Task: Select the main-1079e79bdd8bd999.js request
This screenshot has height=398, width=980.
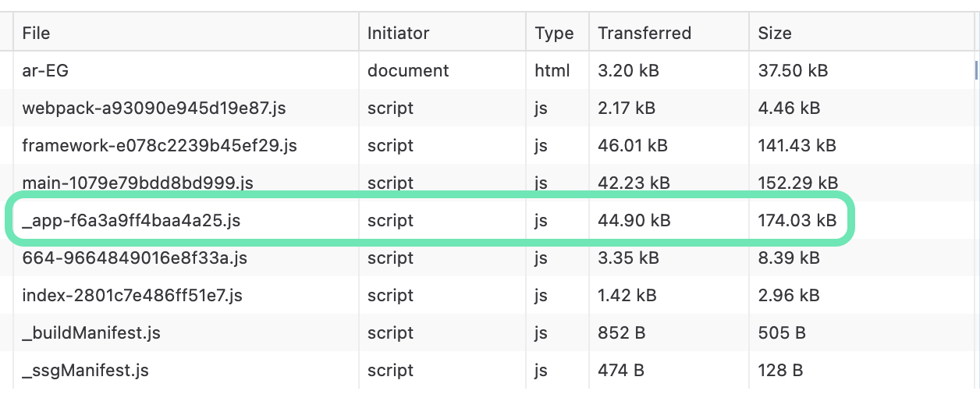Action: point(137,183)
